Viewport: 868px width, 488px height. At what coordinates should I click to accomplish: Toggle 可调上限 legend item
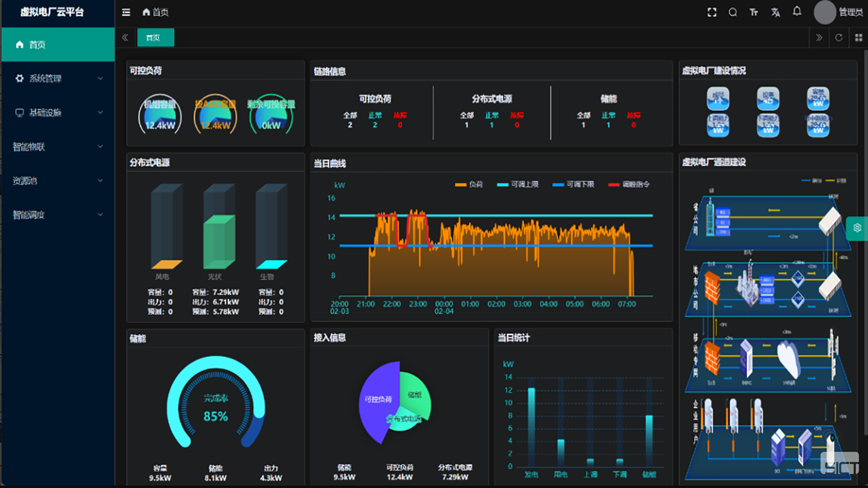(x=518, y=184)
